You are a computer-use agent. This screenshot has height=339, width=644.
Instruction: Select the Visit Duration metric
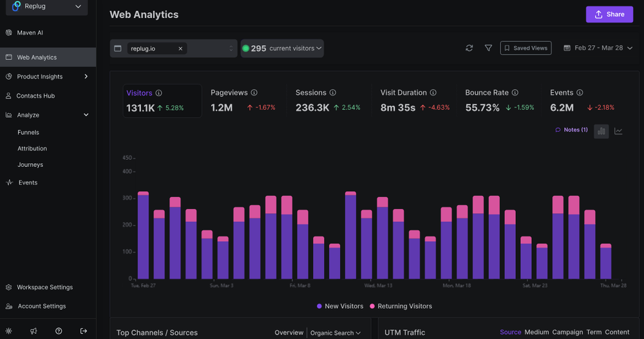415,101
